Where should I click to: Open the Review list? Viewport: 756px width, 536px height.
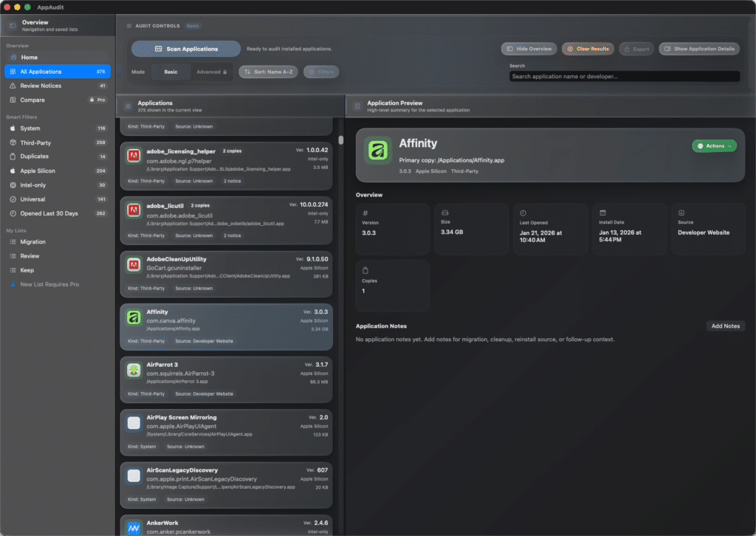pyautogui.click(x=58, y=256)
